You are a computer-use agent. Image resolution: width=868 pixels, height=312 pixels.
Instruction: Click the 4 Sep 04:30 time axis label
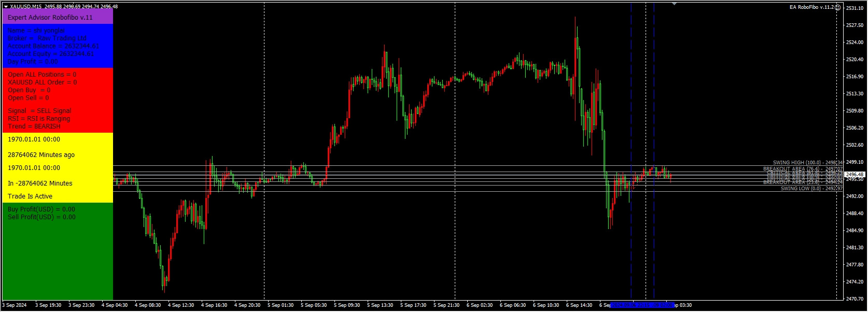(x=115, y=305)
